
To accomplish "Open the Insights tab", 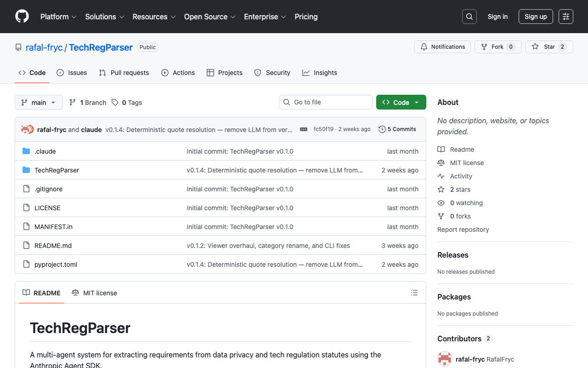I will 320,73.
